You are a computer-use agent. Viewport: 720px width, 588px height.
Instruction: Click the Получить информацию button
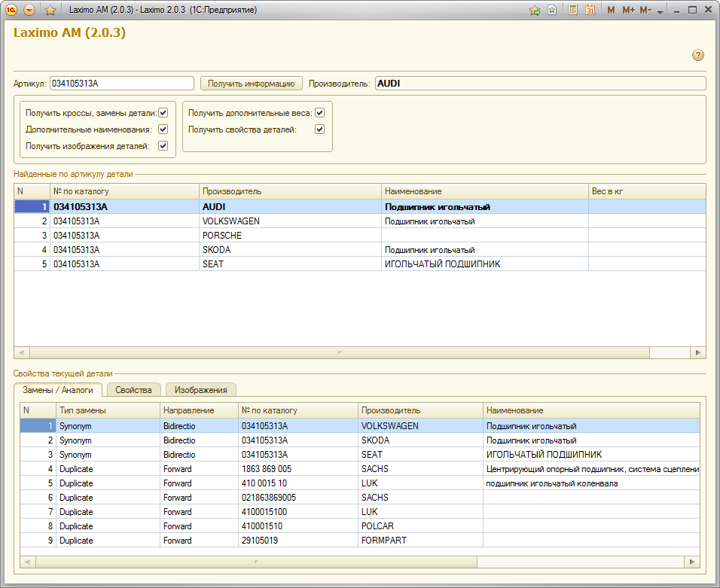click(252, 83)
